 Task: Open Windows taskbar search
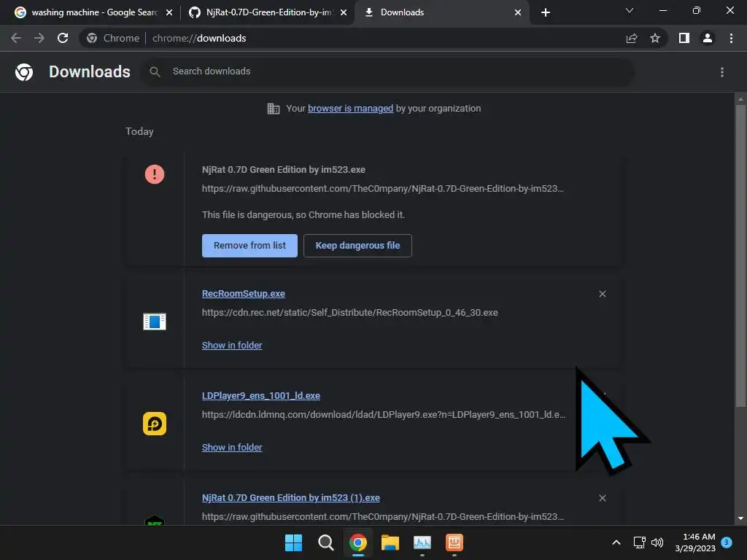[326, 542]
